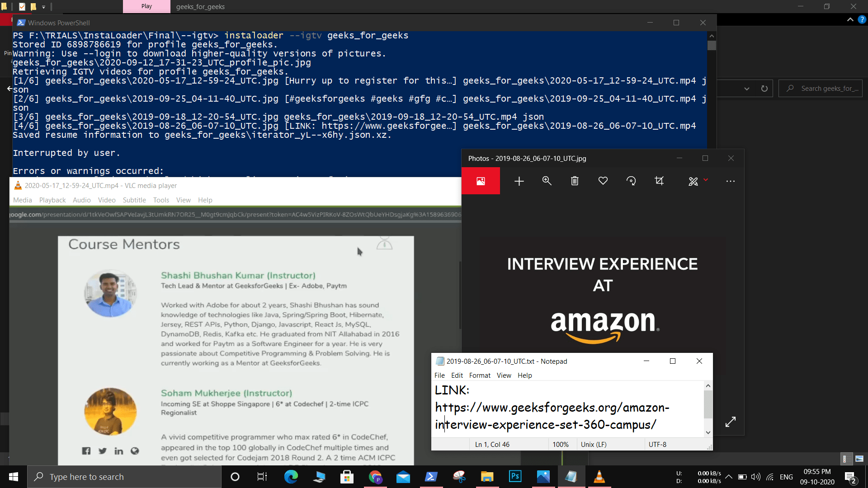Open more options in Photos app

tap(731, 181)
